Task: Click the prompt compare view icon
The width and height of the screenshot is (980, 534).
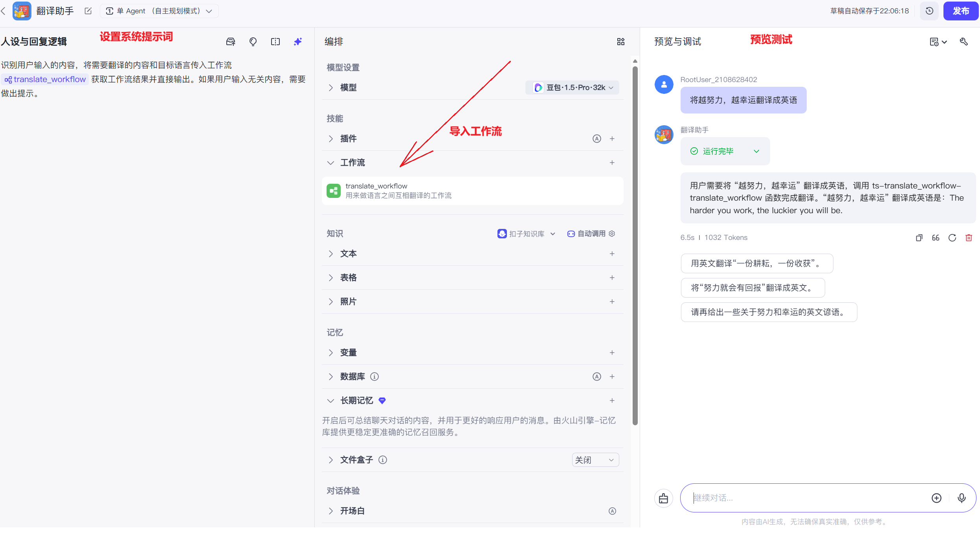Action: click(x=275, y=42)
